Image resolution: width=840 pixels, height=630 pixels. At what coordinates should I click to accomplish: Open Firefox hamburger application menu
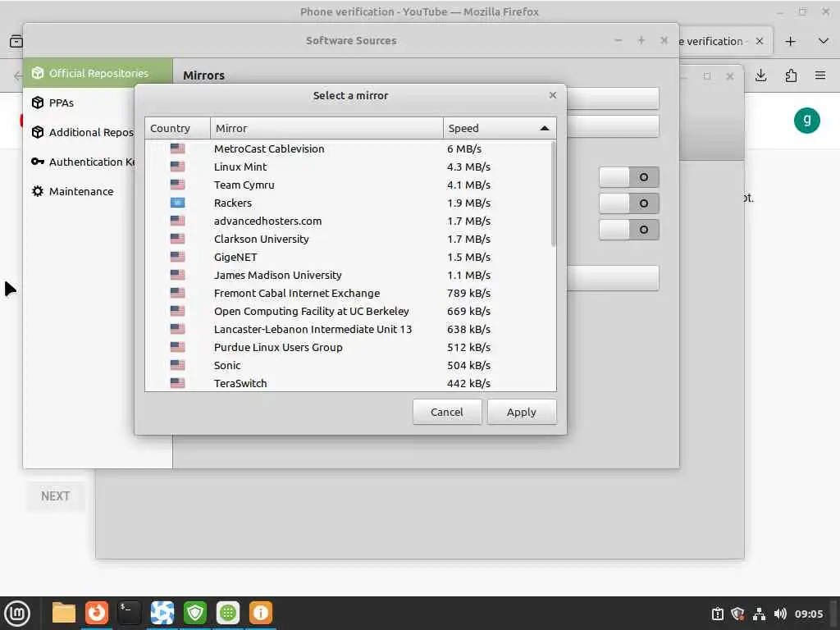[x=820, y=75]
